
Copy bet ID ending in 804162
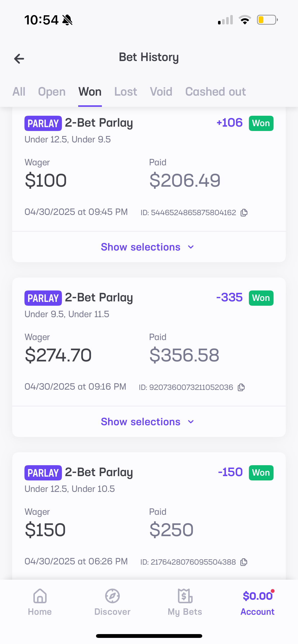(x=244, y=212)
